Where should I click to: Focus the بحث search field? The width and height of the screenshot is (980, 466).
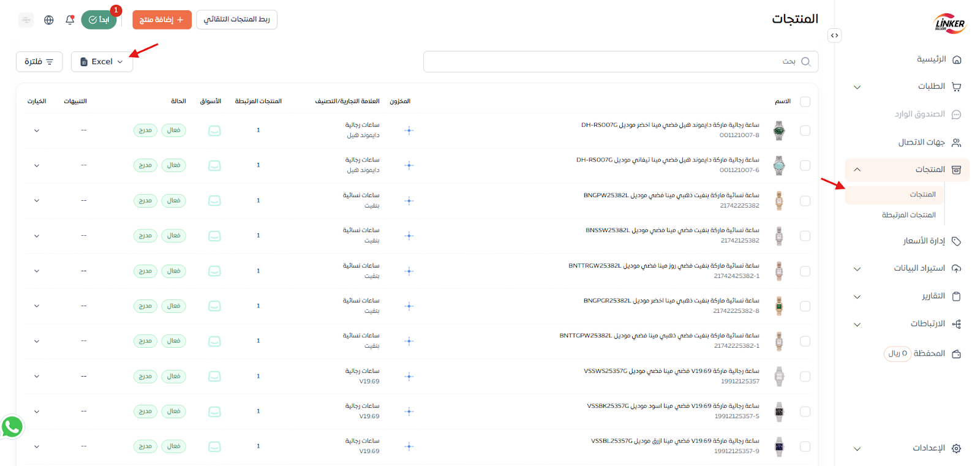(x=620, y=62)
